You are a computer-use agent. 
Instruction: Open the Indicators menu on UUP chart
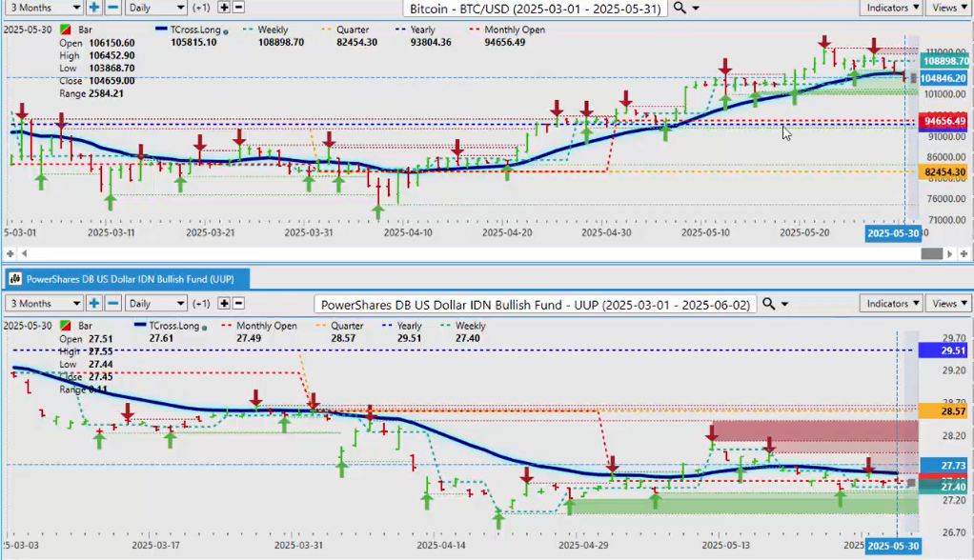pyautogui.click(x=891, y=304)
